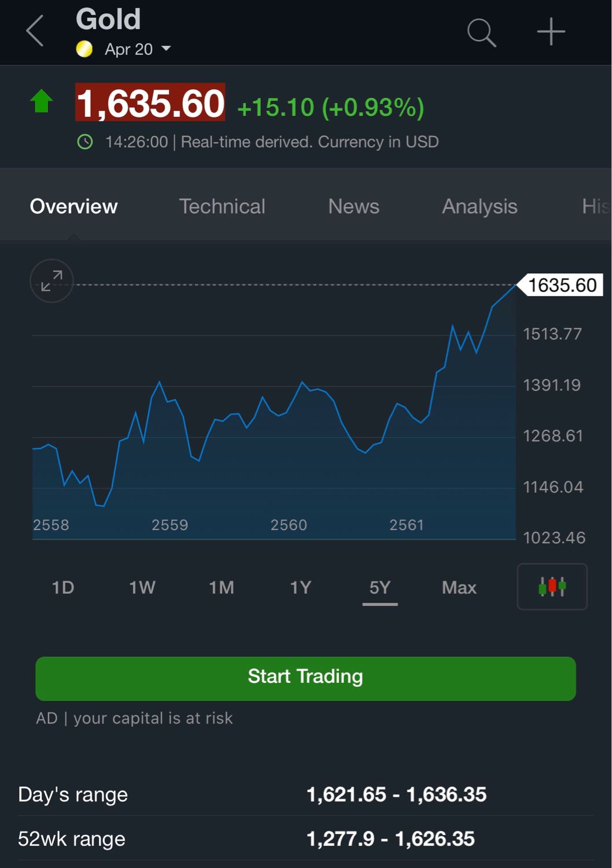Select the 1M chart range

(221, 588)
